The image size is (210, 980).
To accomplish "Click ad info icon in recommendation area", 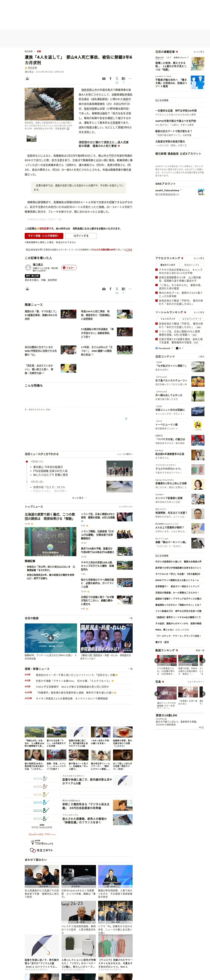I will click(127, 418).
